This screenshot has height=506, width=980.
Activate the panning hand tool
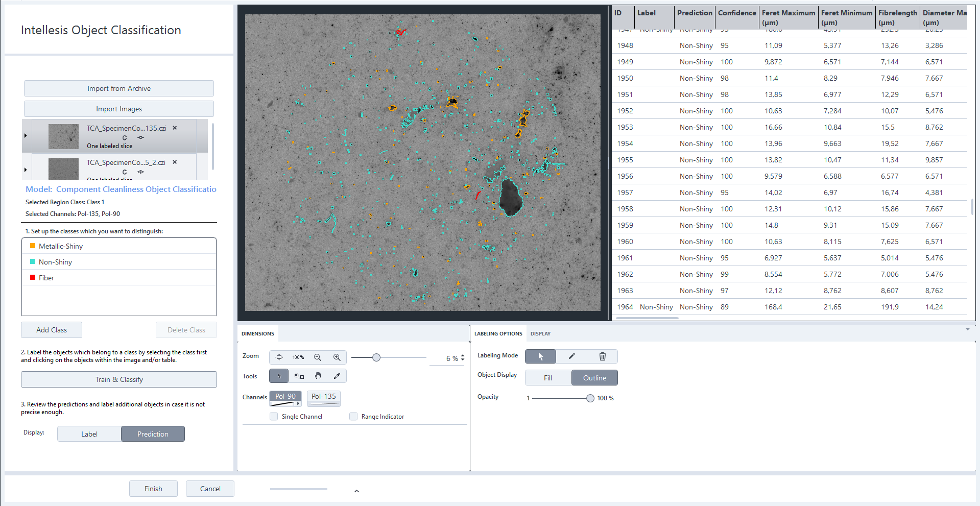point(318,376)
